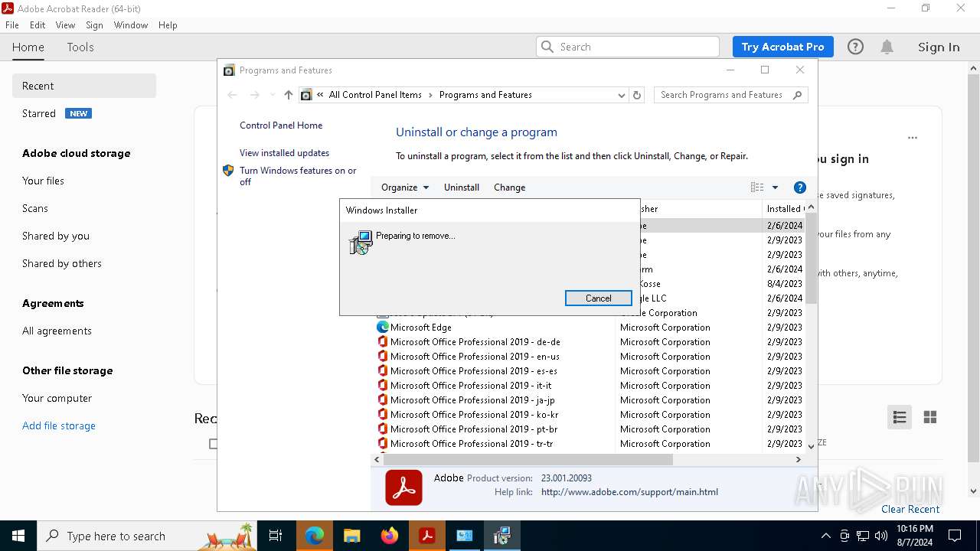Switch to Acrobat Tools tab
Image resolution: width=980 pixels, height=551 pixels.
click(x=80, y=47)
